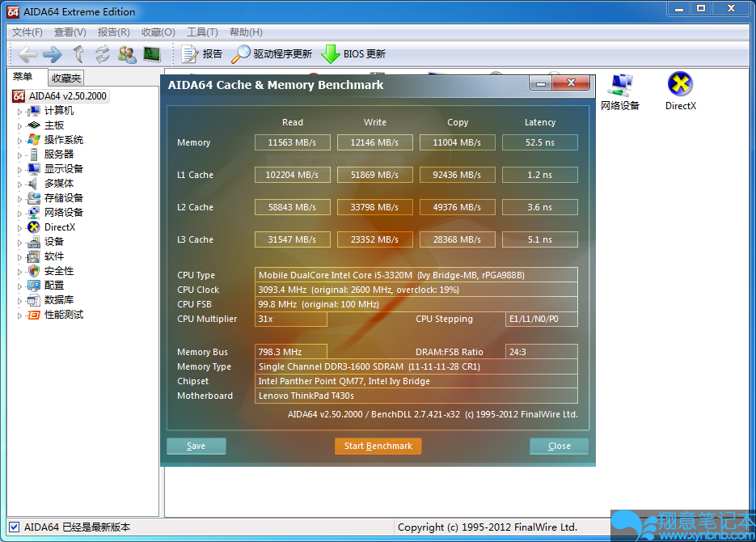This screenshot has width=756, height=542.
Task: Click the L3 Cache Latency value 5.1 ns
Action: click(x=539, y=239)
